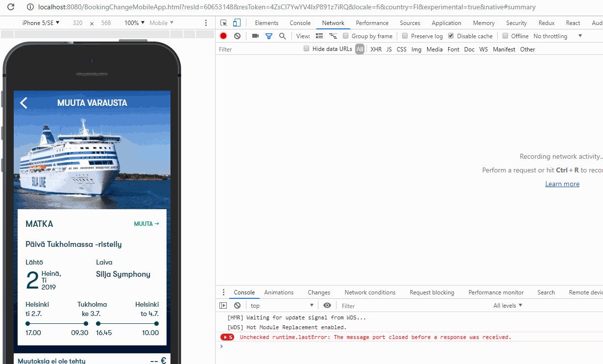Open the top execution context dropdown
Screen dimensions: 603x364
click(x=282, y=305)
